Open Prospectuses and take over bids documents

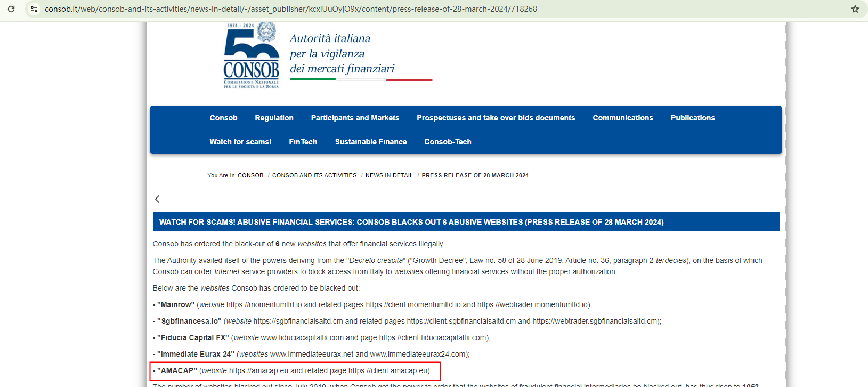496,118
